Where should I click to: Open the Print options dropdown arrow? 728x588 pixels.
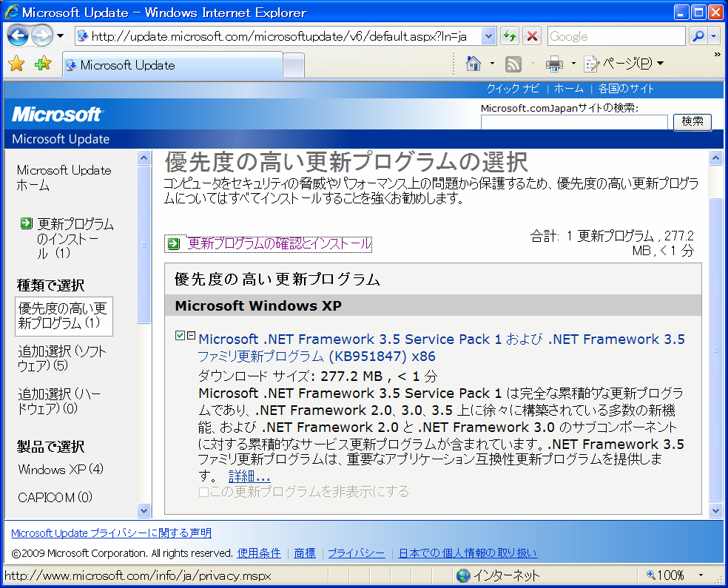click(573, 64)
